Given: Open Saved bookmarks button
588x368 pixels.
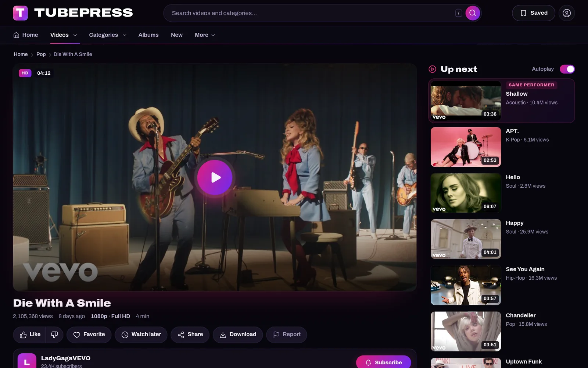Looking at the screenshot, I should [x=534, y=13].
